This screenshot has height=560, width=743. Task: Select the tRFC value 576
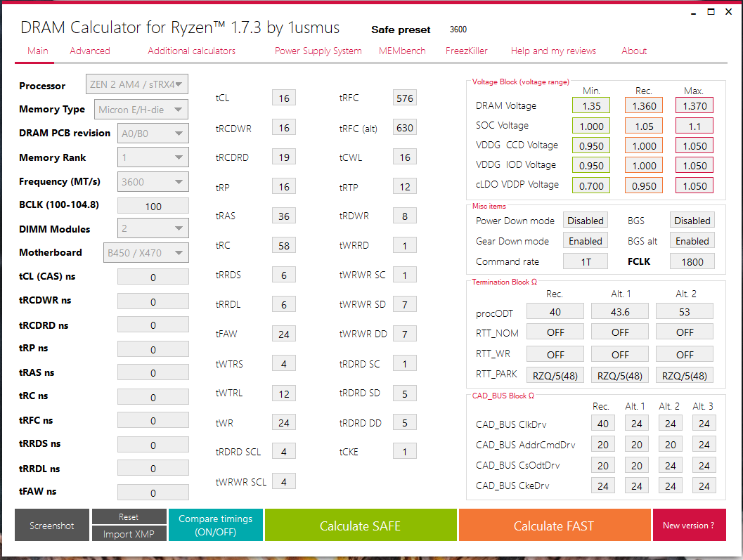tap(405, 98)
